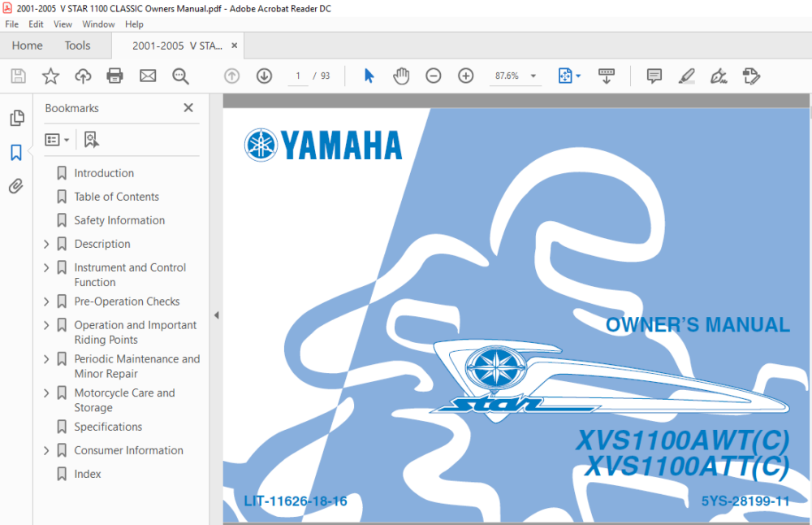812x525 pixels.
Task: Jump to Table of Contents bookmark
Action: tap(116, 197)
